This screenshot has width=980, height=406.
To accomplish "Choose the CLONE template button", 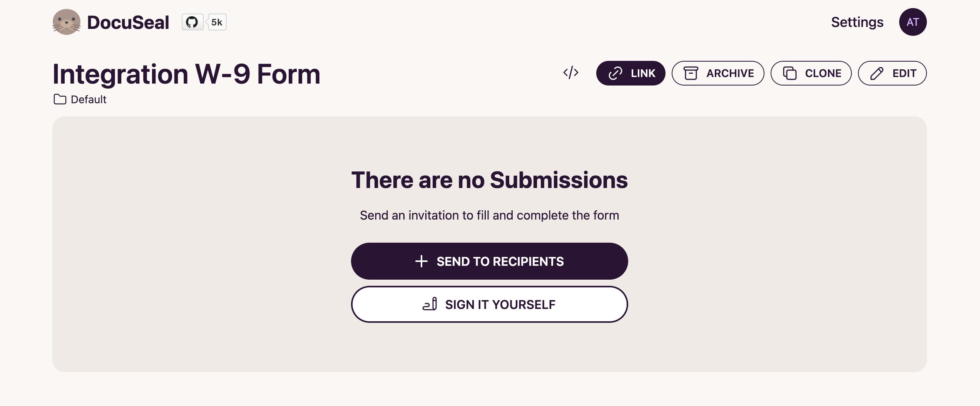I will pyautogui.click(x=811, y=73).
